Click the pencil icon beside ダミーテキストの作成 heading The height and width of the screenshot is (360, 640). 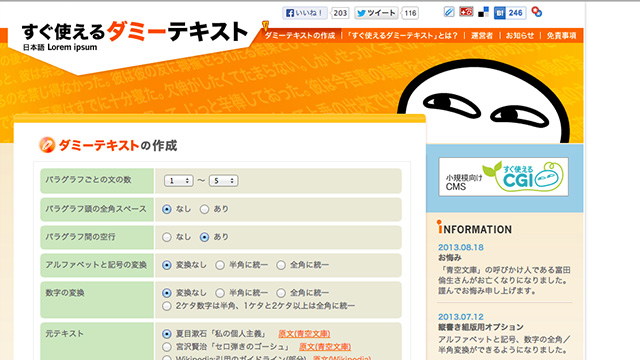click(x=47, y=145)
